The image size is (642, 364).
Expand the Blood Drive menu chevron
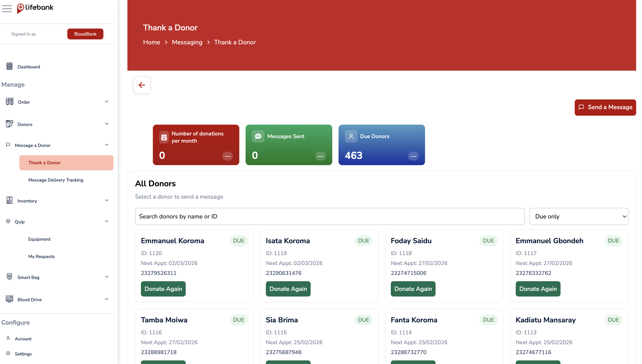click(106, 299)
